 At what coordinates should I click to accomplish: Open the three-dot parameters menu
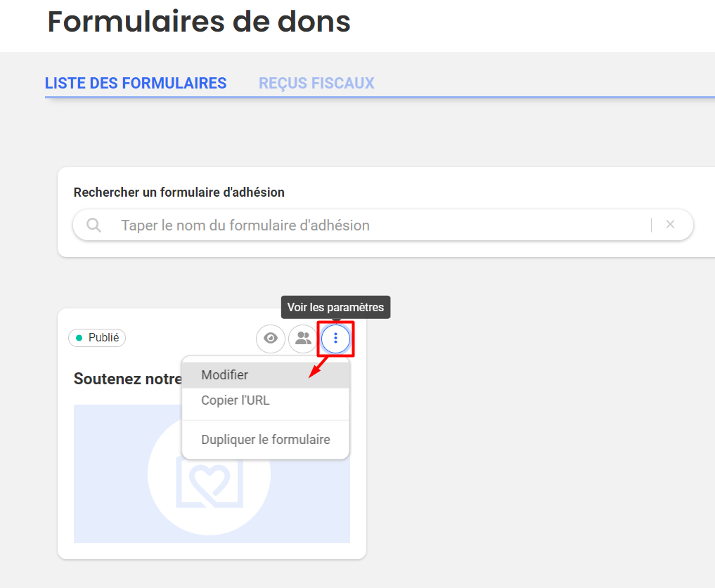335,338
